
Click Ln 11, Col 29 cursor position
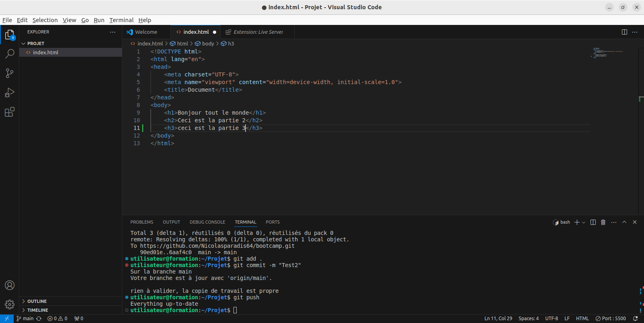click(498, 319)
